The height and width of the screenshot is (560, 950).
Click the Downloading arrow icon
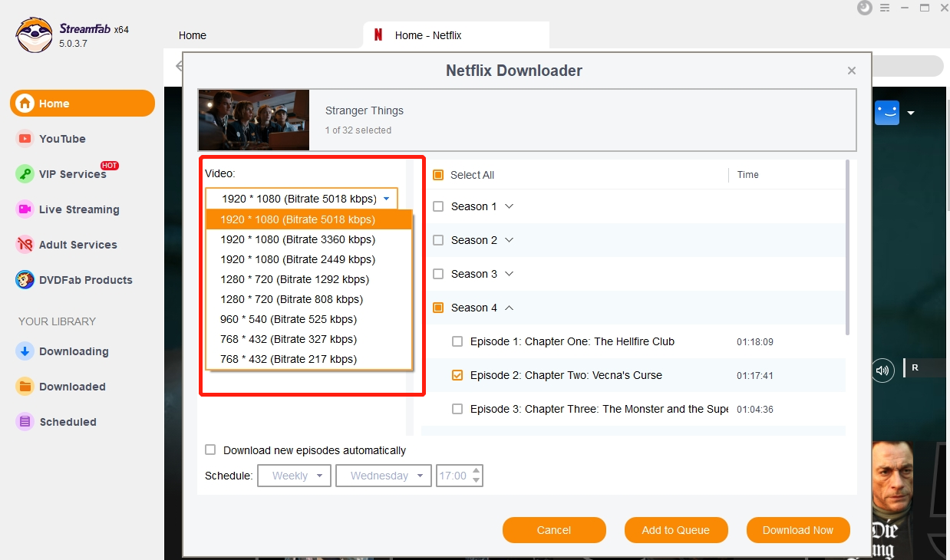(x=25, y=351)
